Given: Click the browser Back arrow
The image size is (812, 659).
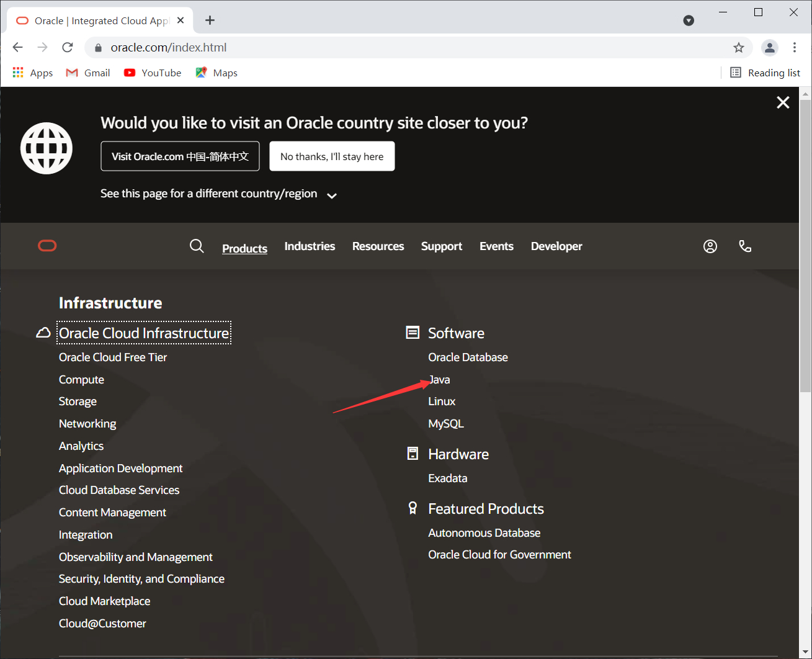Looking at the screenshot, I should tap(17, 47).
